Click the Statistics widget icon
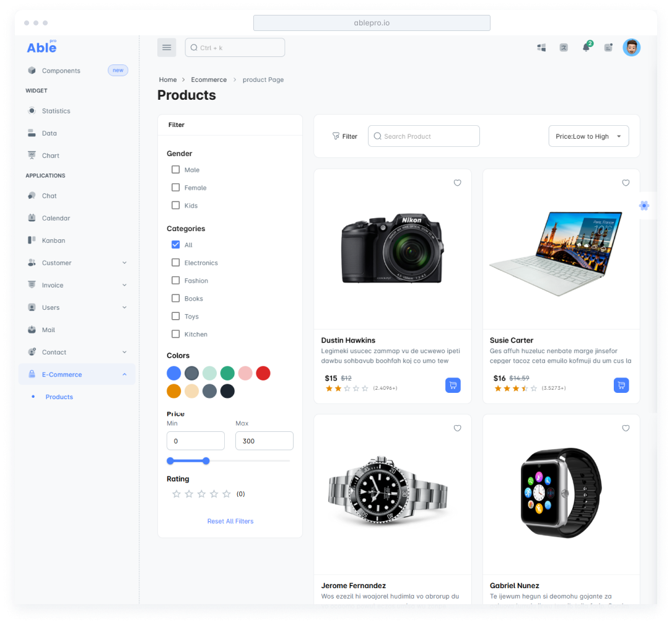 tap(32, 110)
